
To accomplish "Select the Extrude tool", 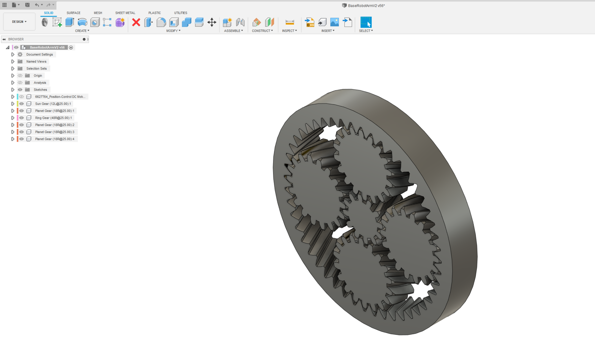I will [x=69, y=22].
